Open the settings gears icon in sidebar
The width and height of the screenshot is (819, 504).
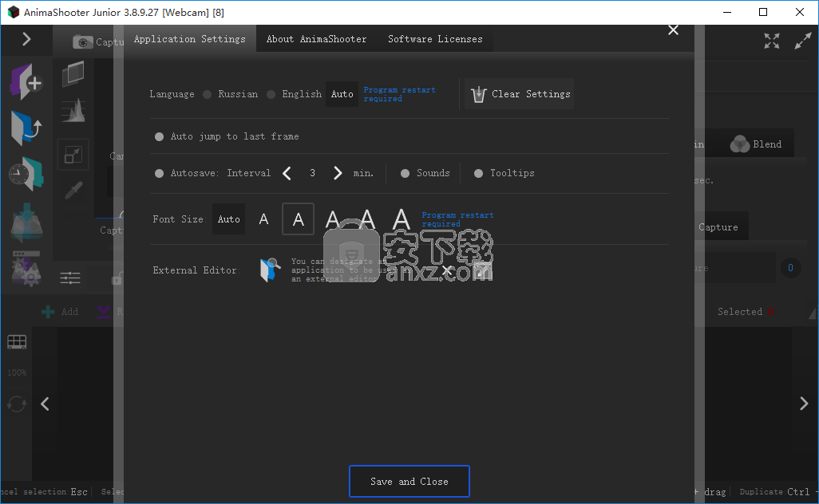coord(26,269)
